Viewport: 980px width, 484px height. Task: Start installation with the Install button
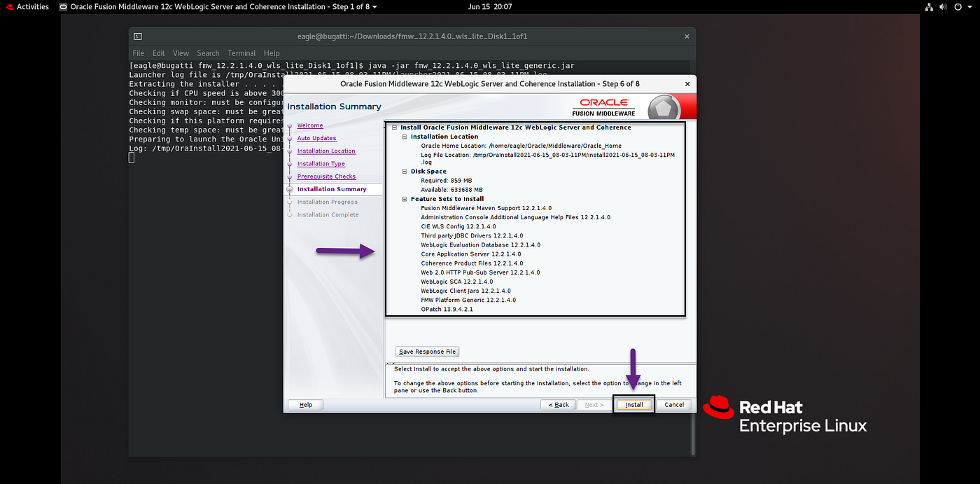click(634, 405)
